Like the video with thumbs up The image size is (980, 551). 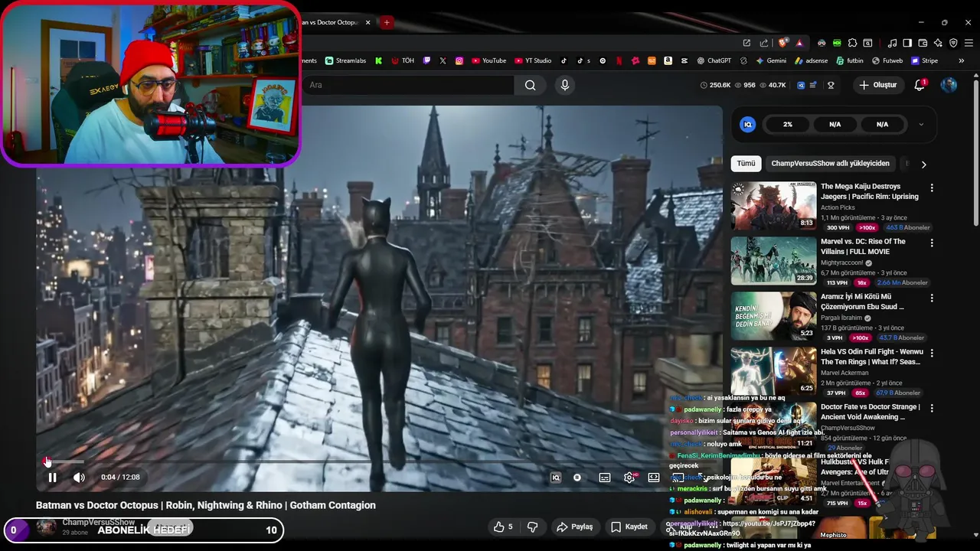pyautogui.click(x=503, y=527)
